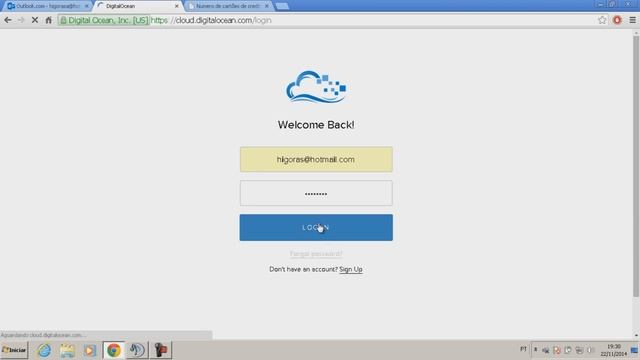Stop page loading with the X button
Image resolution: width=640 pixels, height=360 pixels.
point(35,20)
